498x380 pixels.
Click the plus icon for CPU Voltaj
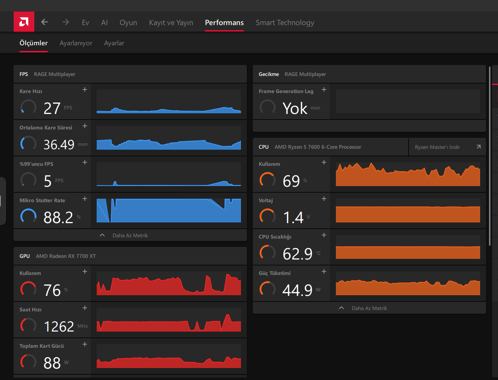324,199
